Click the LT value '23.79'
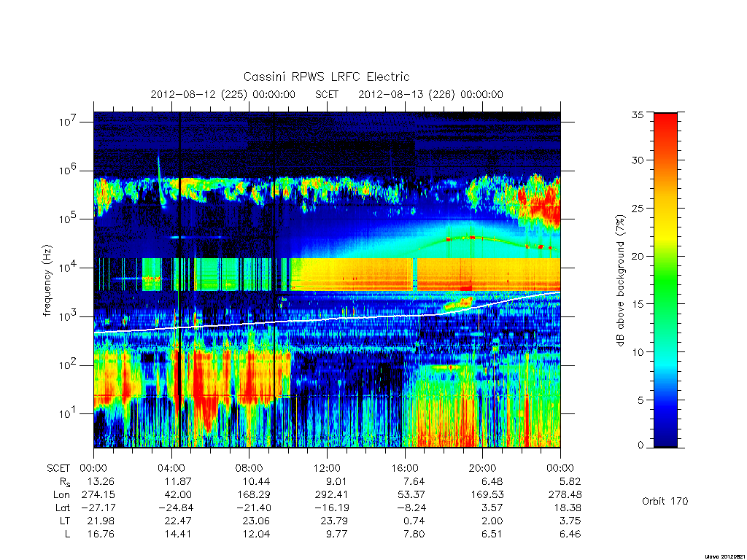 click(334, 521)
